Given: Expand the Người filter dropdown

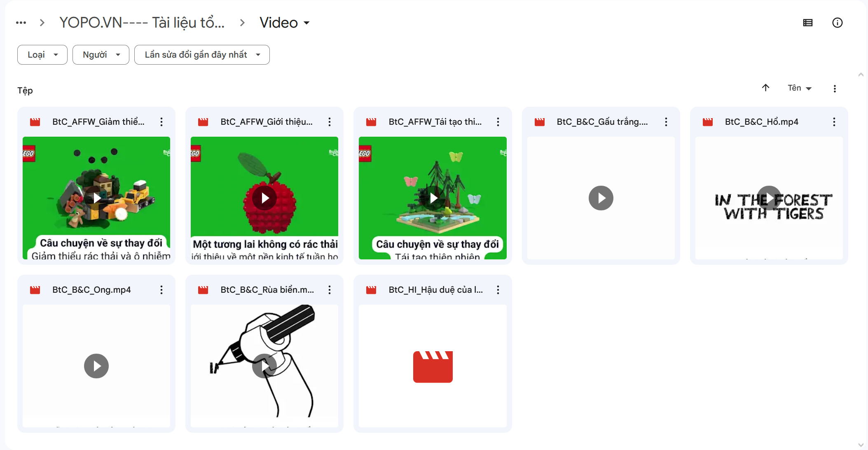Looking at the screenshot, I should coord(101,55).
